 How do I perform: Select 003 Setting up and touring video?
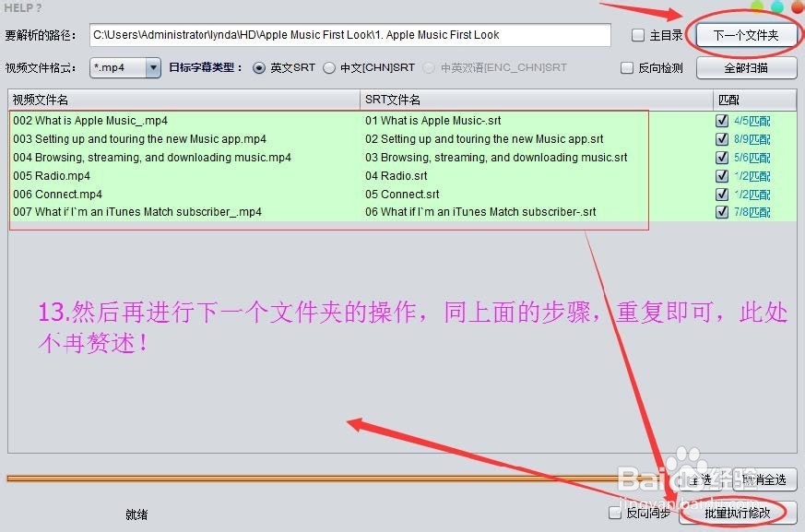tap(139, 139)
